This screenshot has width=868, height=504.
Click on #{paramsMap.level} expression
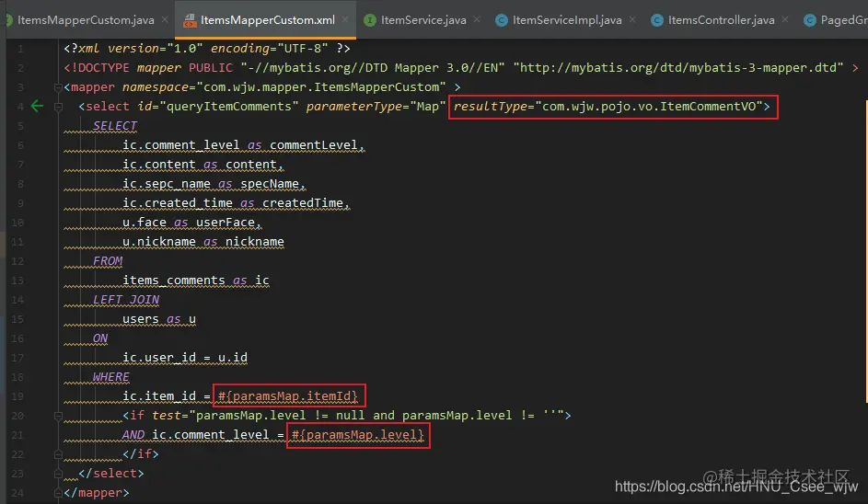click(358, 435)
